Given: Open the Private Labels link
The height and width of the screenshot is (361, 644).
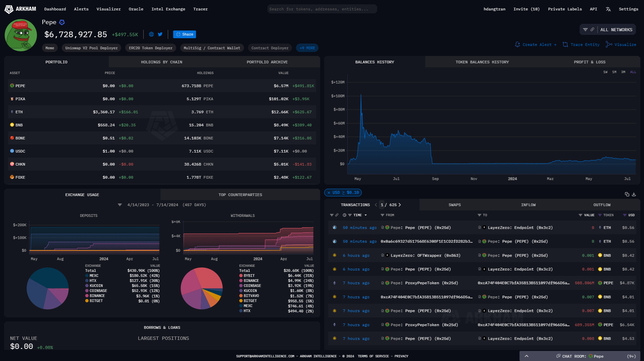Looking at the screenshot, I should tap(565, 9).
